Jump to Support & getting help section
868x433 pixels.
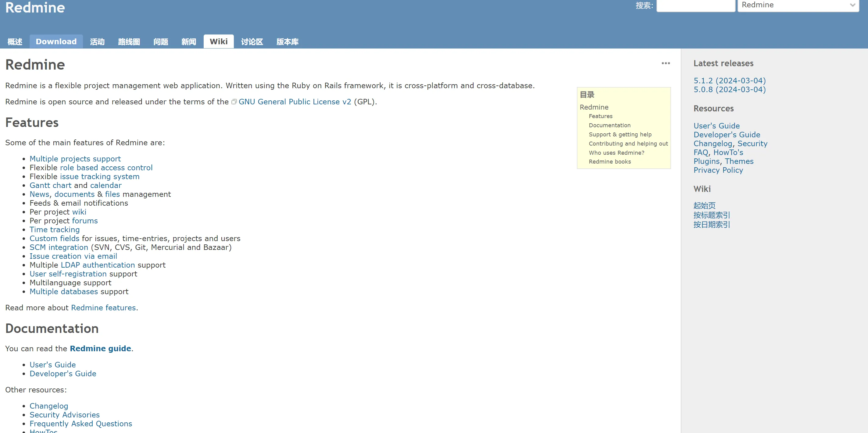click(620, 134)
